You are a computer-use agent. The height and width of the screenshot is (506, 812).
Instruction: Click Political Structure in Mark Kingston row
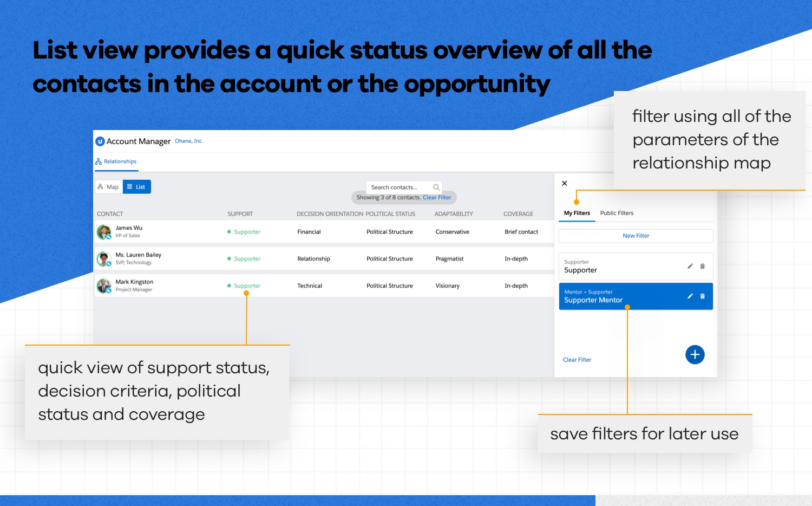(390, 286)
